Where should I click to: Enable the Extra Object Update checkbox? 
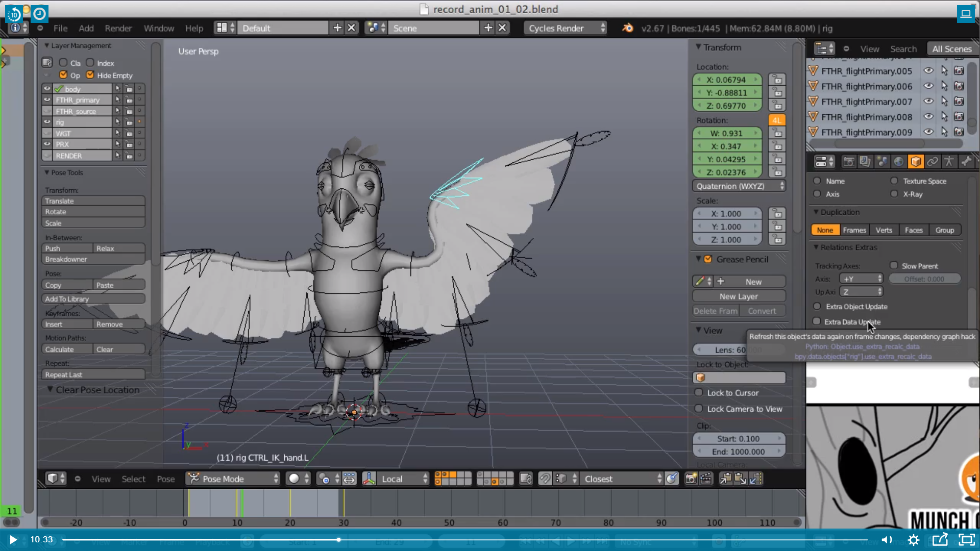click(x=817, y=307)
